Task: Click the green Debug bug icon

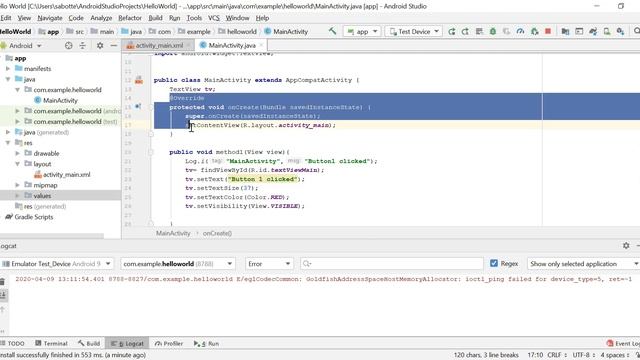Action: point(493,31)
